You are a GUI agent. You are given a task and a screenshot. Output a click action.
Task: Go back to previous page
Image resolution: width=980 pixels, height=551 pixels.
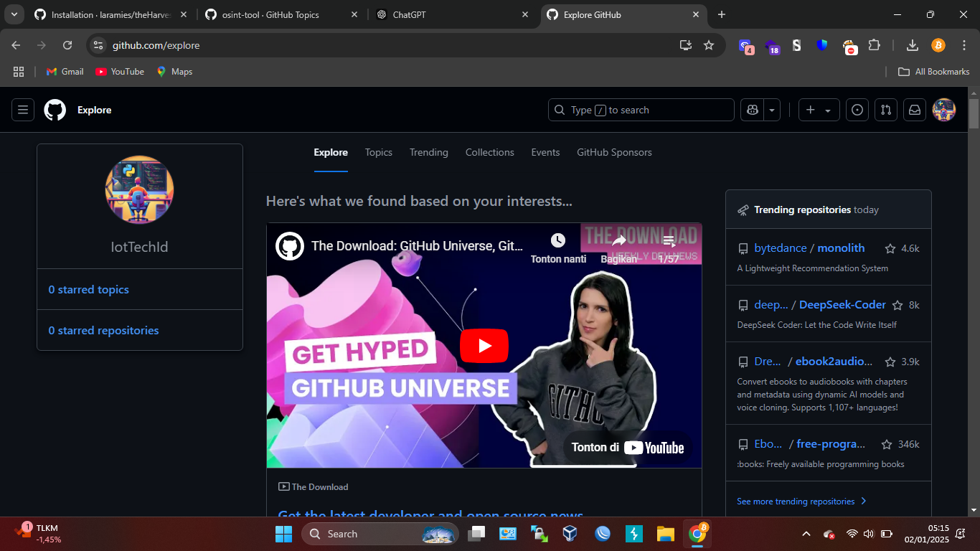(x=16, y=45)
